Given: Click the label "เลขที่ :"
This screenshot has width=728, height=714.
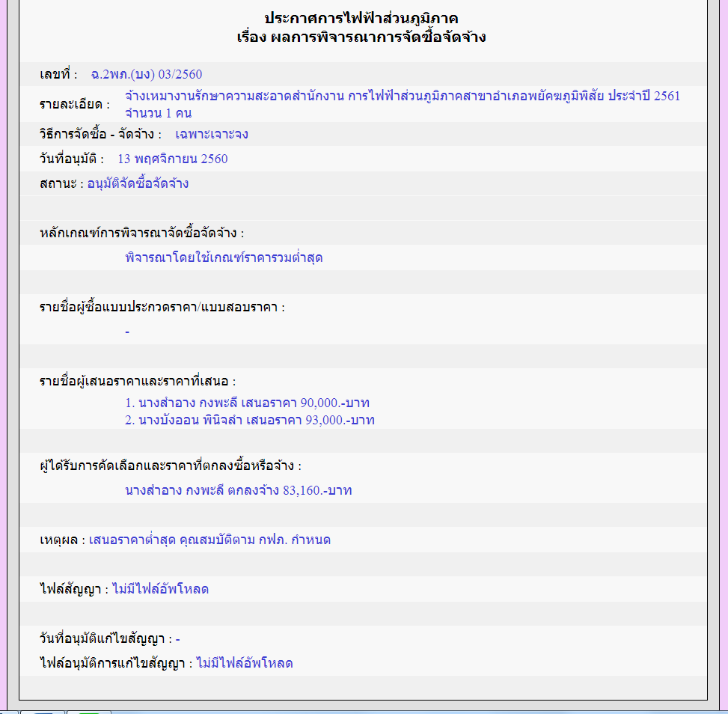Looking at the screenshot, I should coord(58,74).
